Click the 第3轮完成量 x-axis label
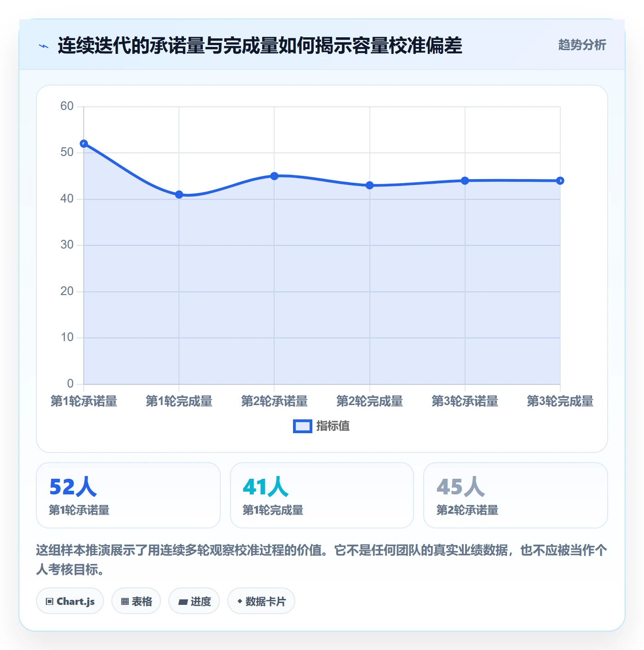Viewport: 644px width, 650px height. tap(560, 401)
